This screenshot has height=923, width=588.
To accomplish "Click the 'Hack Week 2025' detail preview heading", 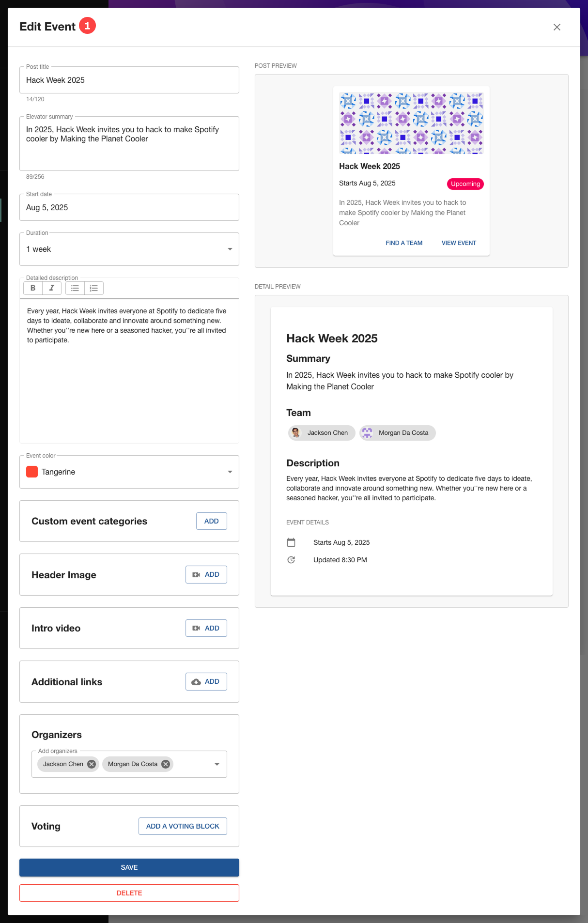I will 332,338.
